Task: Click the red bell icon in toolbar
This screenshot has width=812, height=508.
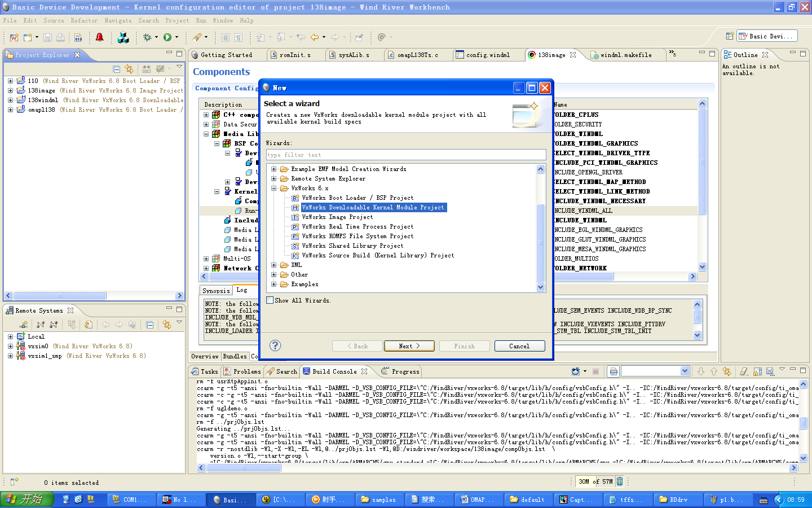Action: (100, 37)
